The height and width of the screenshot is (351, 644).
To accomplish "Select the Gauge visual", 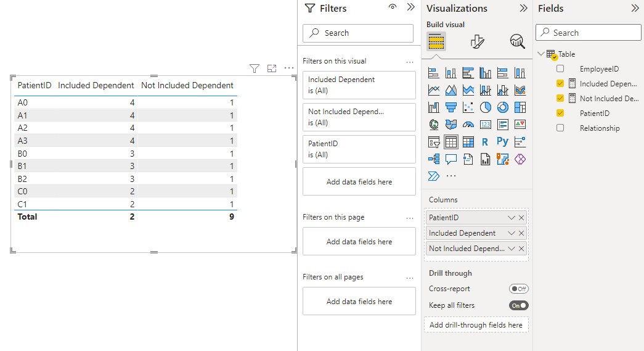I will point(468,125).
